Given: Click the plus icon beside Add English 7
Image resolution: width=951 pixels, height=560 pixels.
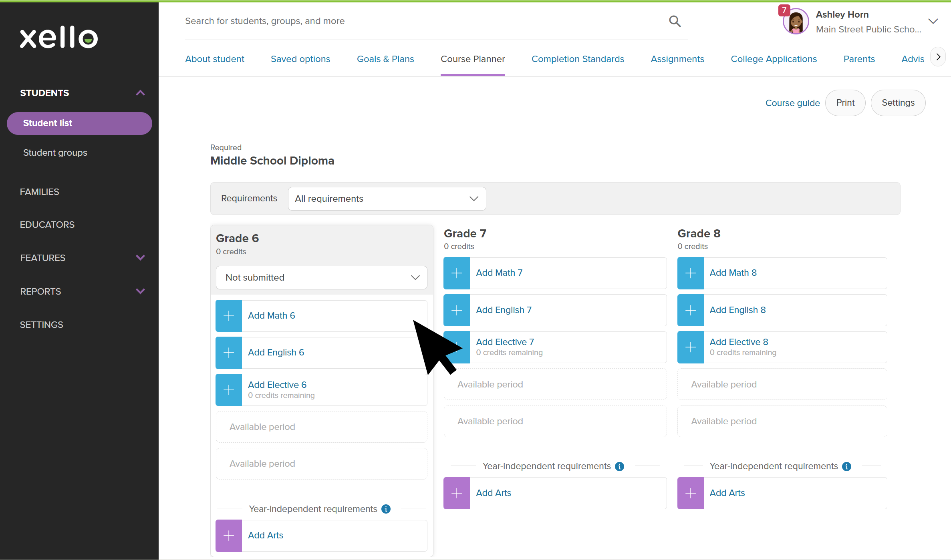Looking at the screenshot, I should (457, 310).
